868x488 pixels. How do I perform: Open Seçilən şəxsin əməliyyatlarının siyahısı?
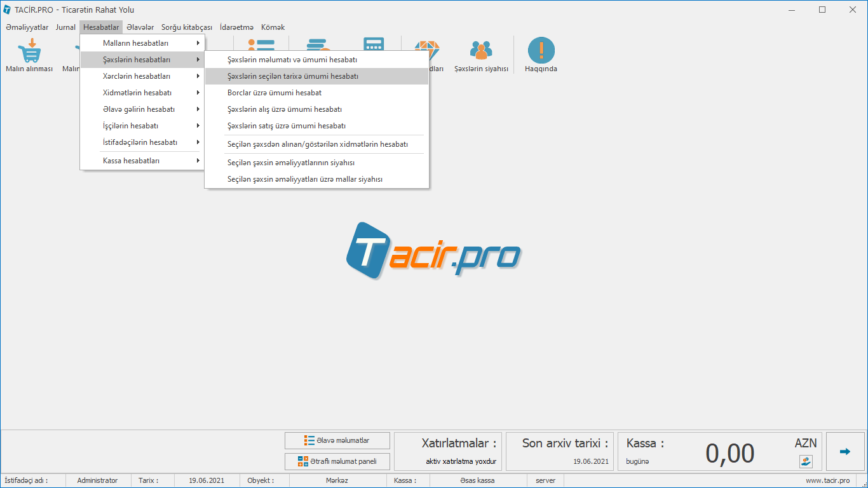click(x=291, y=163)
